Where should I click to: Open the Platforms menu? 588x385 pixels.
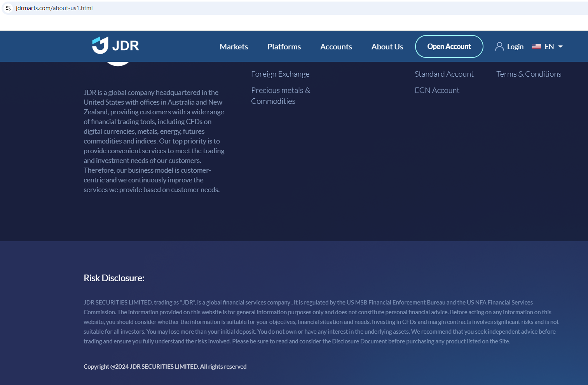(284, 47)
